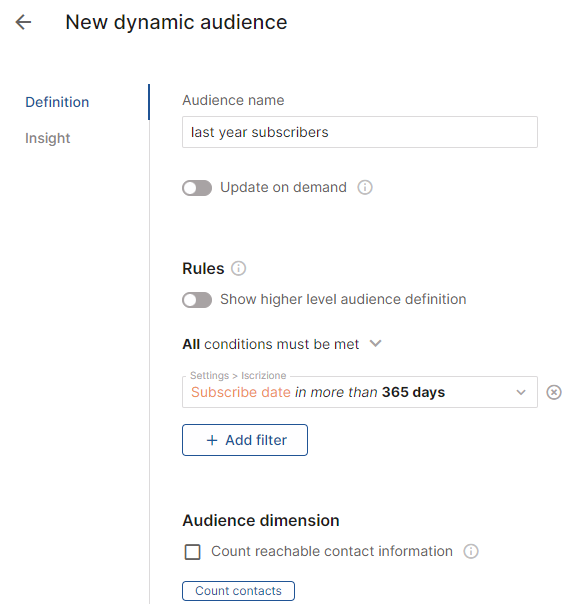Check Count reachable contact information box
This screenshot has width=572, height=604.
pos(193,552)
